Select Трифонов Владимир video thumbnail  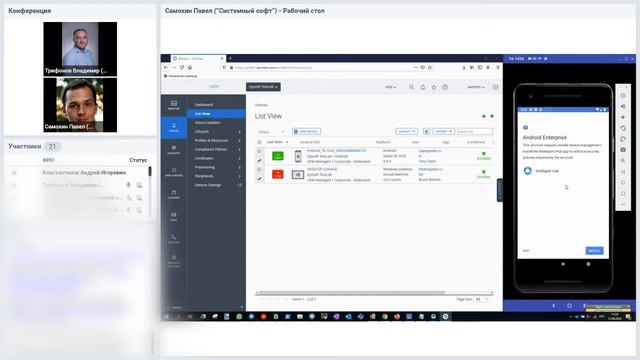point(80,49)
